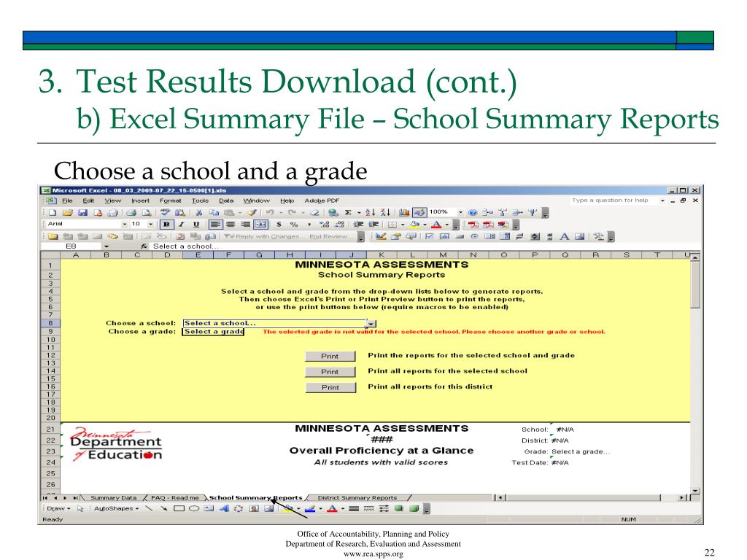Select the Arrow drawing tool
Viewport: 747px width, 560px height.
tap(164, 508)
